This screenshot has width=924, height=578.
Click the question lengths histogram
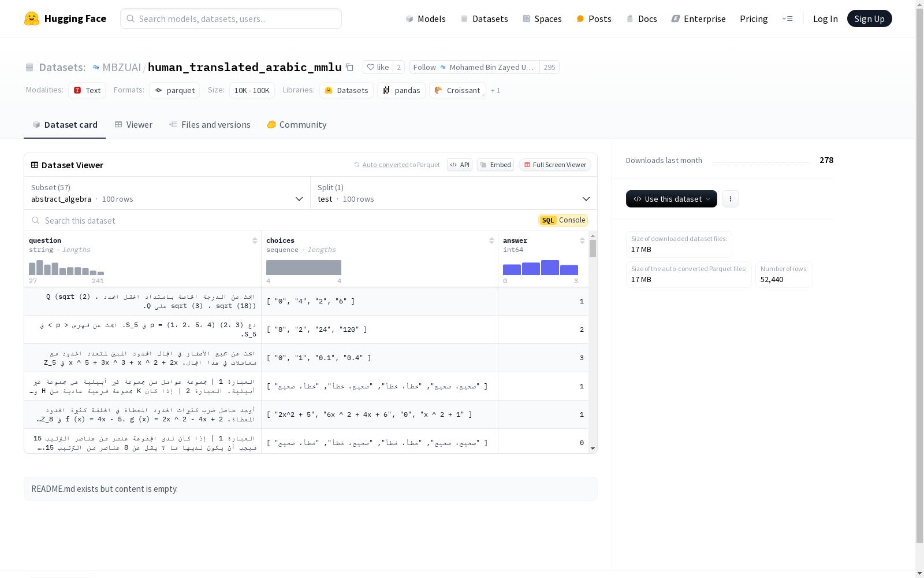pyautogui.click(x=66, y=268)
